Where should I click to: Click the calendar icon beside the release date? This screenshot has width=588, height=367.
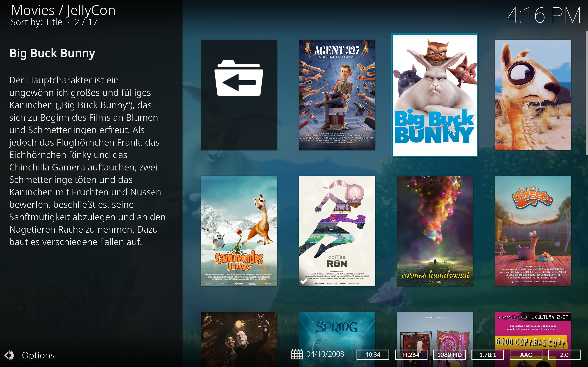[297, 355]
